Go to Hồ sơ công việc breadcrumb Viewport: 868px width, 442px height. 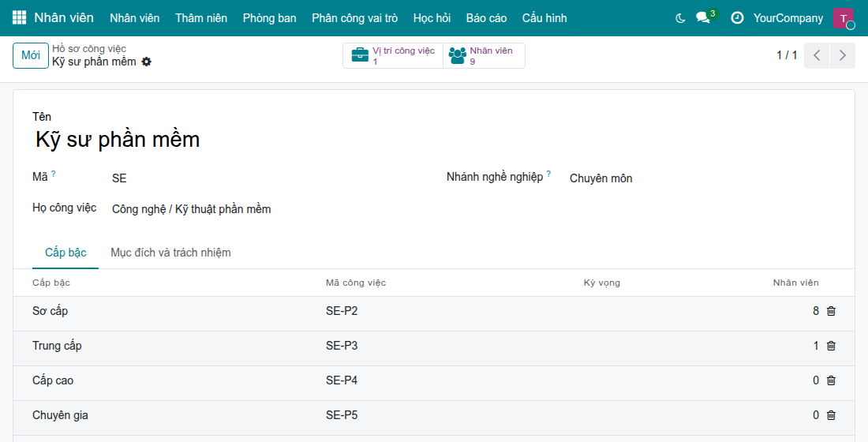point(89,49)
